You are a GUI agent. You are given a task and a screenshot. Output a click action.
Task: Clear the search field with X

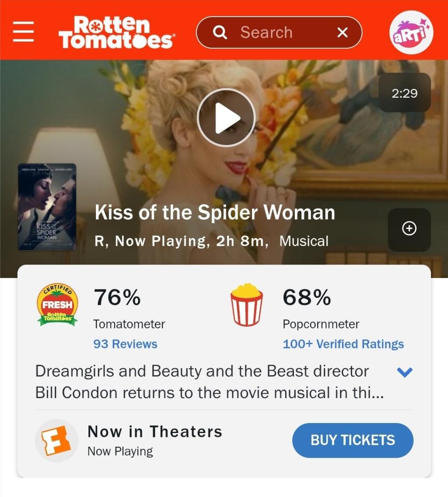point(342,32)
